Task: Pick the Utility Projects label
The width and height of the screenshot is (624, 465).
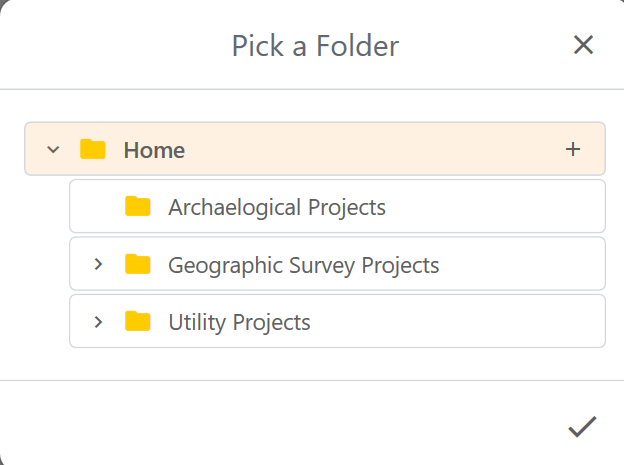Action: tap(239, 322)
